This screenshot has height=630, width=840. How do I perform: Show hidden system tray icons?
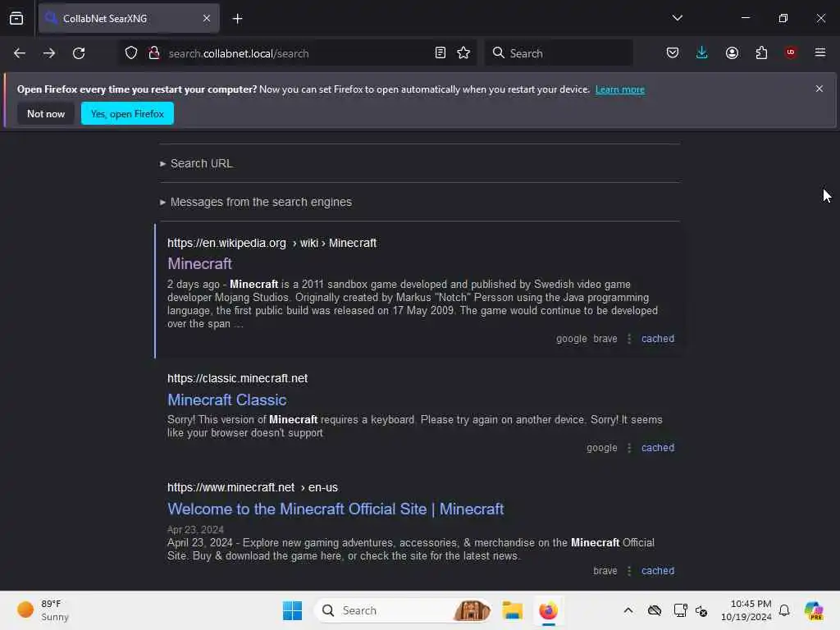[628, 610]
